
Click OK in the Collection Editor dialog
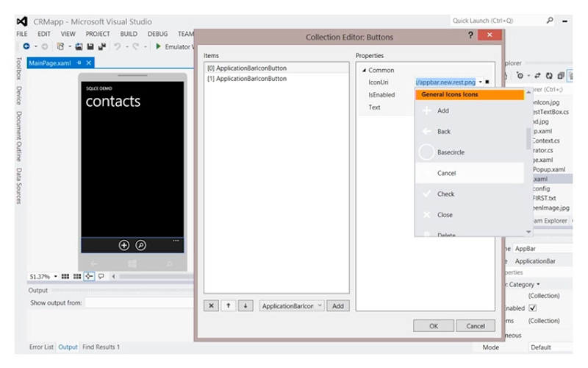click(x=434, y=325)
